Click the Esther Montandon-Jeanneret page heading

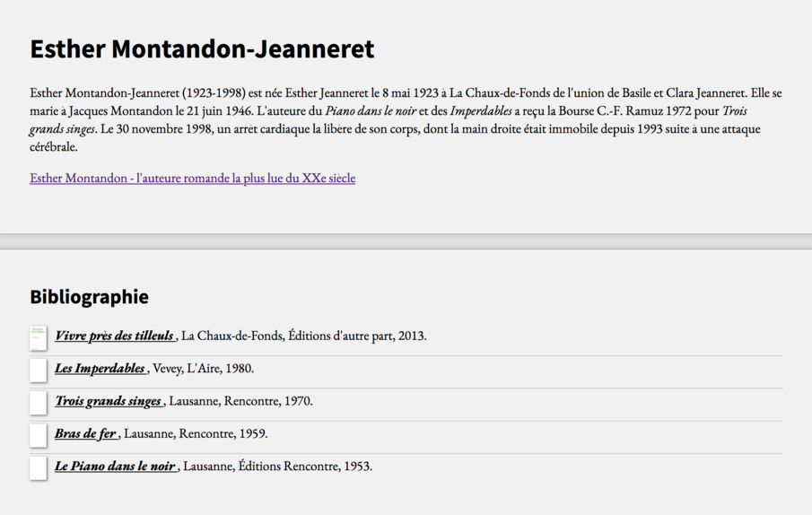[202, 49]
